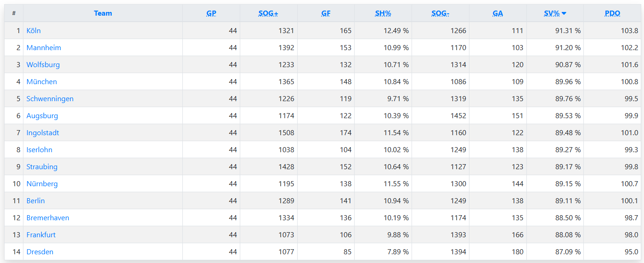The height and width of the screenshot is (263, 644).
Task: Go to München team page
Action: [x=42, y=82]
